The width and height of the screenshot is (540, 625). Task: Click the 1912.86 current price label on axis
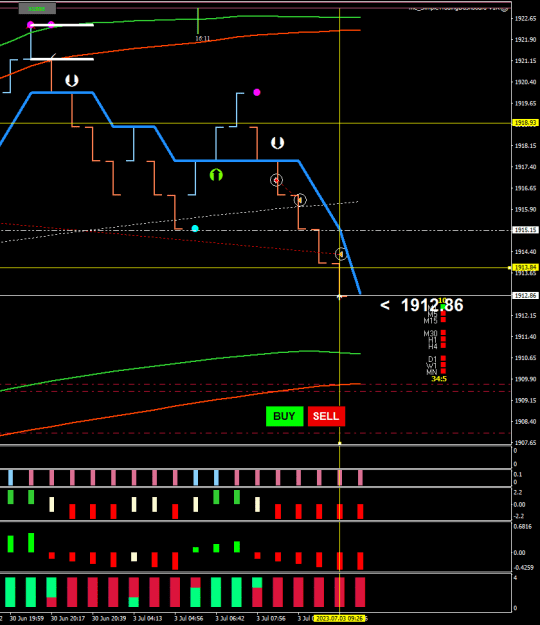coord(526,295)
